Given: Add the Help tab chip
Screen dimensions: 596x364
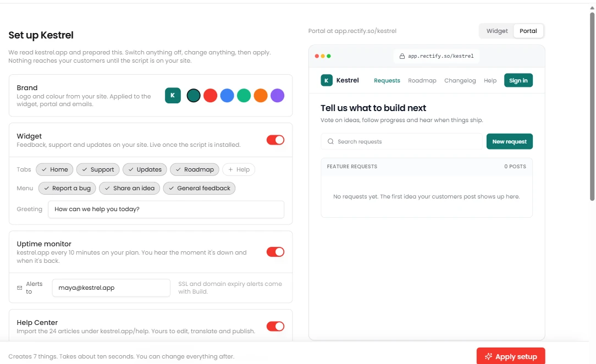Looking at the screenshot, I should 239,169.
